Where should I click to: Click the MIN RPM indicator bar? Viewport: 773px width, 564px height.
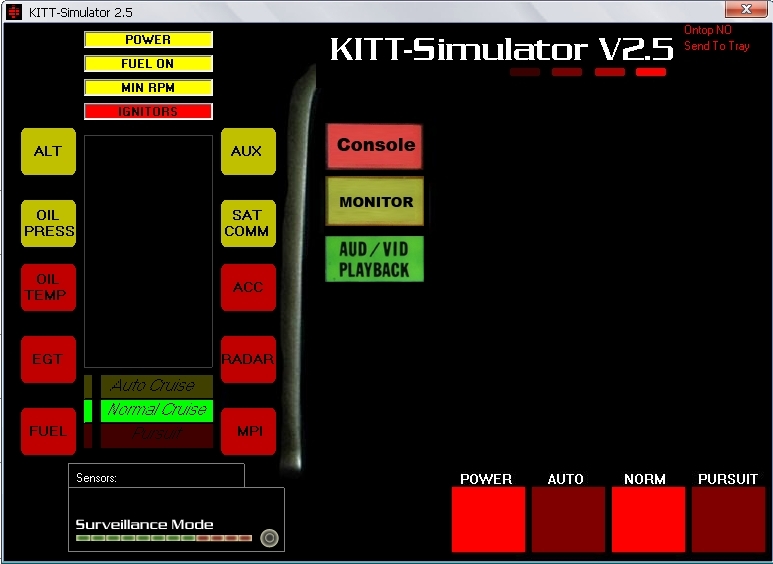click(148, 88)
